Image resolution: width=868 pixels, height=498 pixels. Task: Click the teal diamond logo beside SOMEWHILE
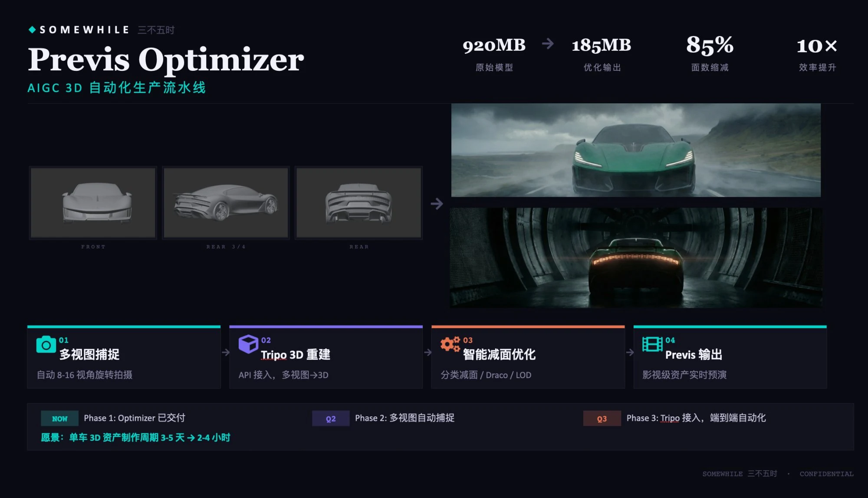32,30
